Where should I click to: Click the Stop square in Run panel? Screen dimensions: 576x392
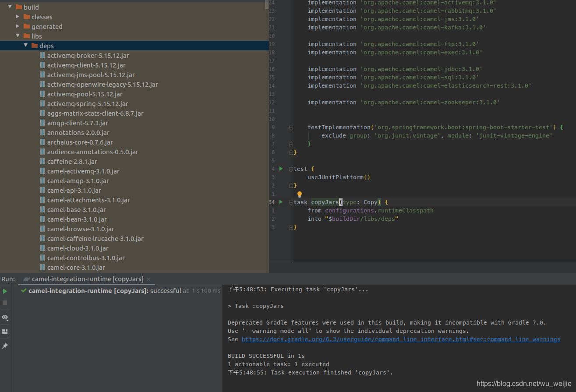5,303
